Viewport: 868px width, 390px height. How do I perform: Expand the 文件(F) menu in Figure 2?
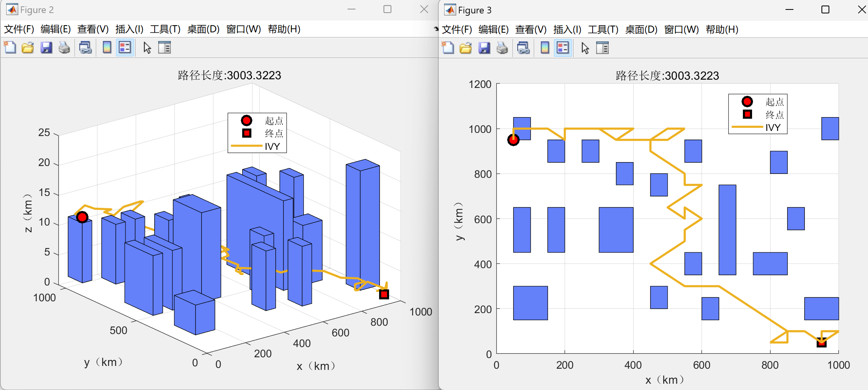click(19, 29)
